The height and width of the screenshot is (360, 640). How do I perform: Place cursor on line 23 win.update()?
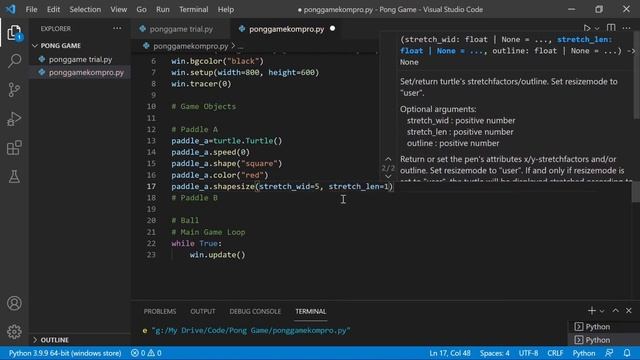pyautogui.click(x=218, y=255)
